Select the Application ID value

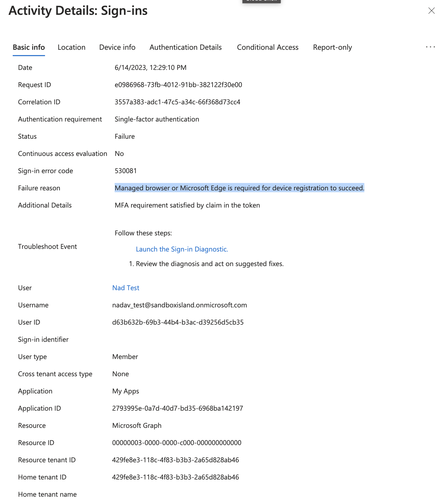[x=178, y=408]
